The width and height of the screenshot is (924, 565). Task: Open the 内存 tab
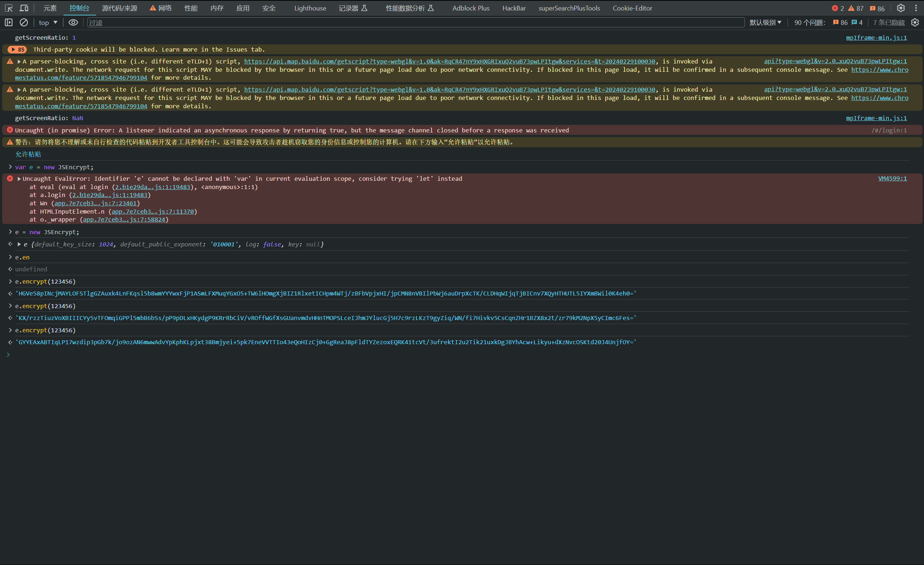(x=217, y=8)
